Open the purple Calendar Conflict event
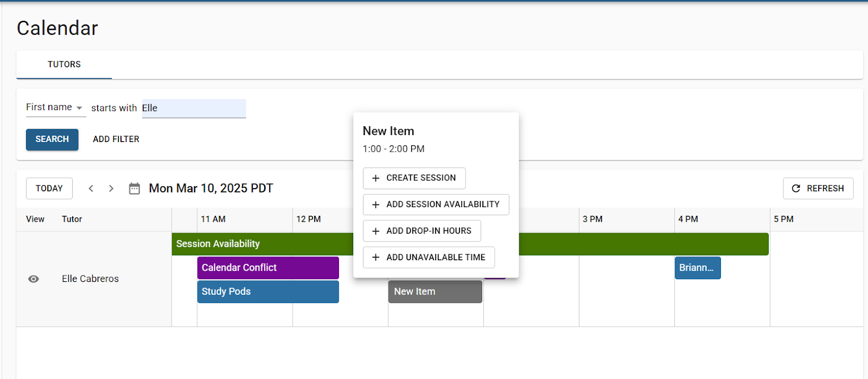Screen dimensions: 868x379 (268, 268)
